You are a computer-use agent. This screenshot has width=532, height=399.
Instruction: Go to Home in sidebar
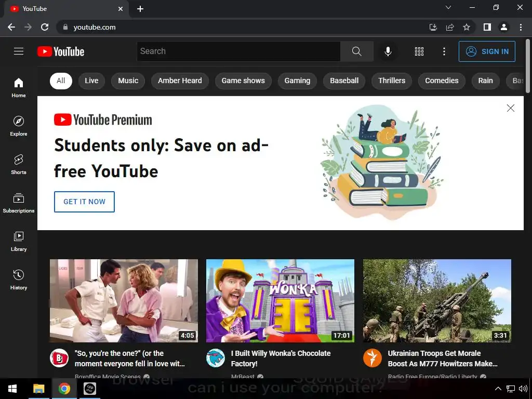pos(19,87)
